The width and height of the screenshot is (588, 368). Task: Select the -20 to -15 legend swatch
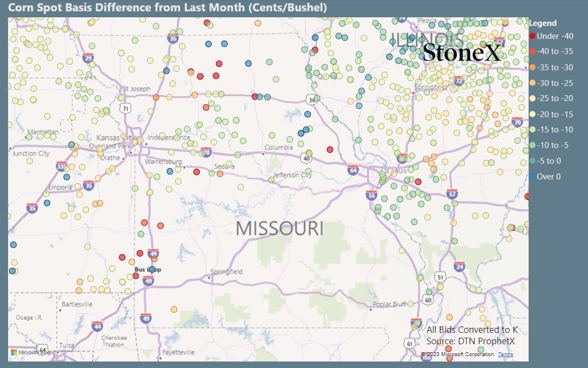click(532, 114)
